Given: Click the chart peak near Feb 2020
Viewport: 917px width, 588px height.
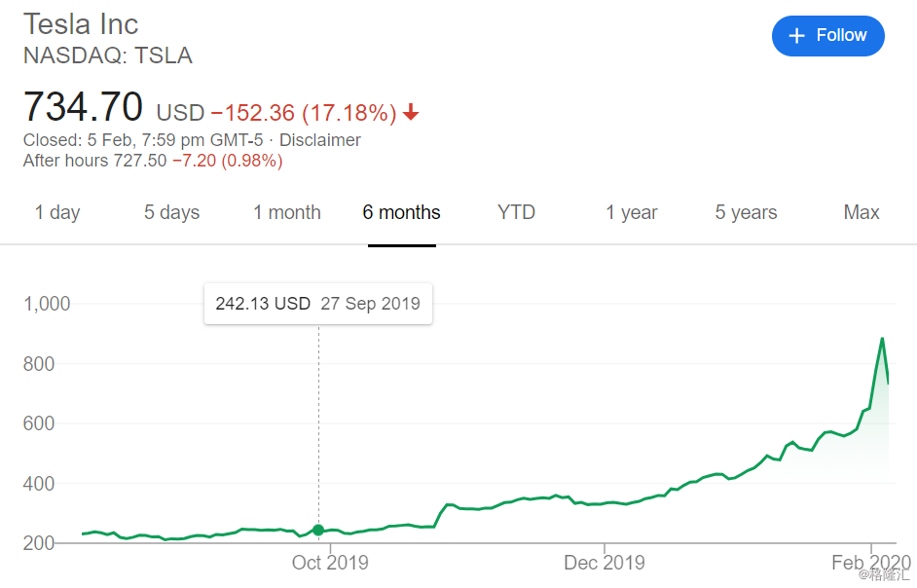Looking at the screenshot, I should (x=882, y=339).
